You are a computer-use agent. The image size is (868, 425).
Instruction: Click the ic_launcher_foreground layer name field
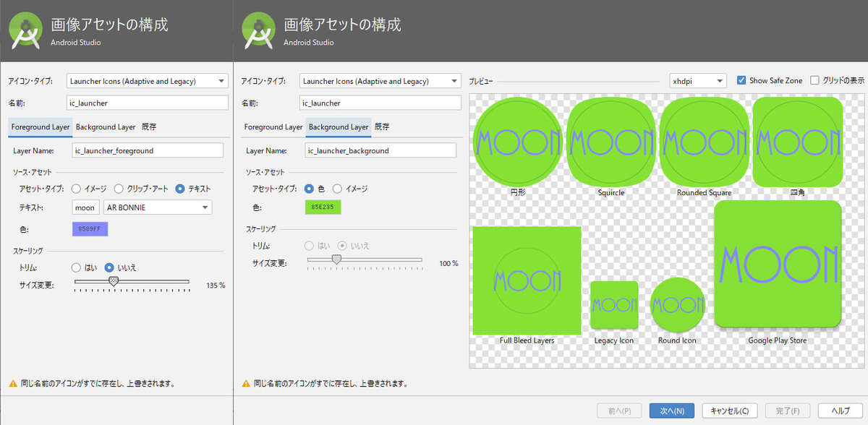(148, 150)
